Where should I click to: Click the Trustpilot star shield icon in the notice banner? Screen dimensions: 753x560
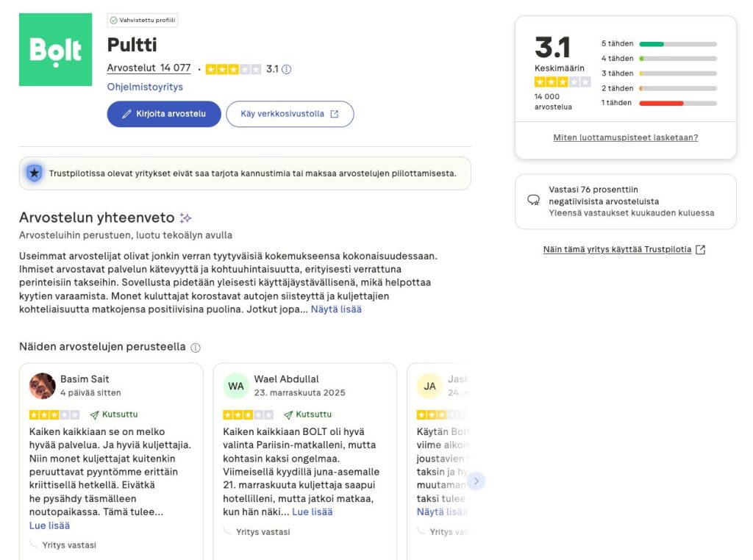point(34,173)
